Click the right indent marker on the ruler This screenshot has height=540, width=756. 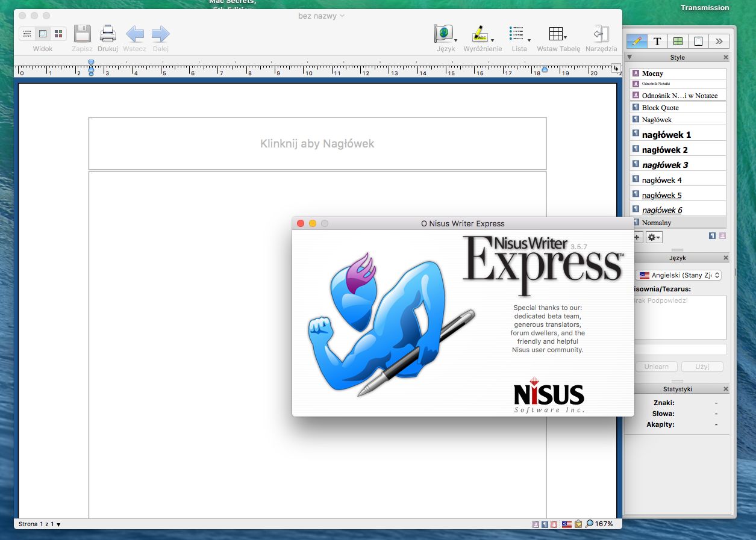[x=545, y=70]
